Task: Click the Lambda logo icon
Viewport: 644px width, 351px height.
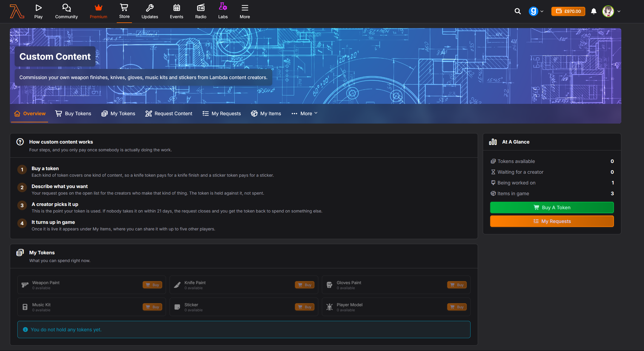Action: [17, 11]
